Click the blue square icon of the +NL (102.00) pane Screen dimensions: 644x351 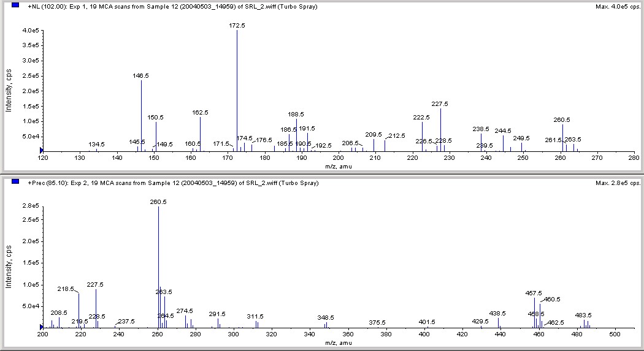[x=15, y=6]
